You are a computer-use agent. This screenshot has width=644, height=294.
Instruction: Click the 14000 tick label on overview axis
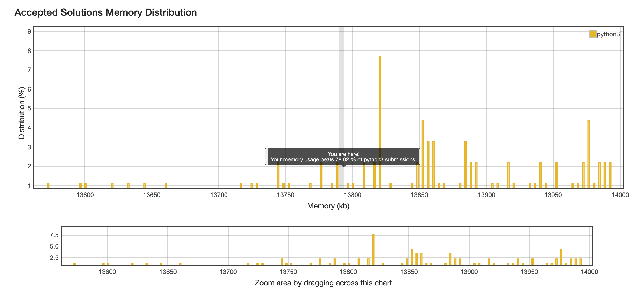(x=589, y=272)
